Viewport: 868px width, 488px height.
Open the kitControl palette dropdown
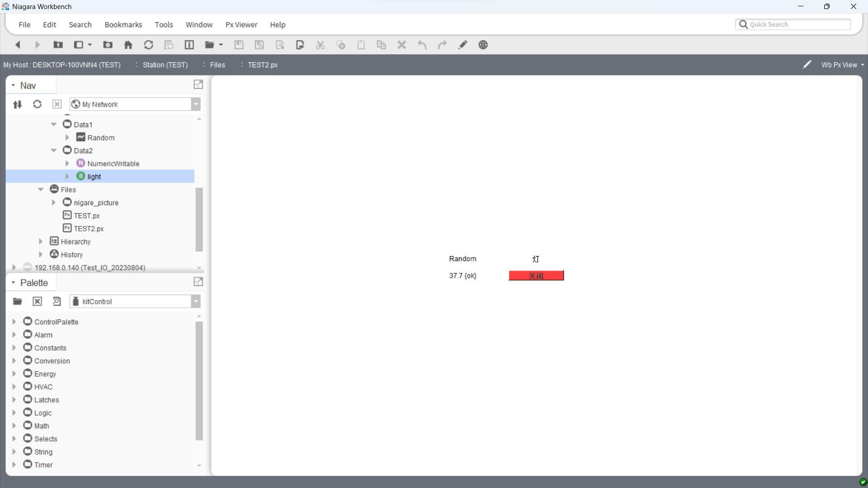(196, 301)
